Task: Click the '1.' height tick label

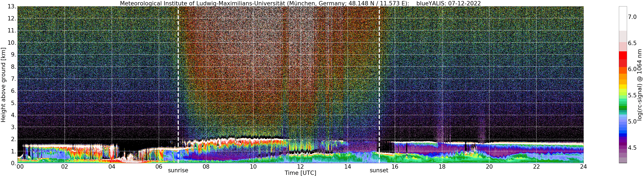Action: pos(14,151)
